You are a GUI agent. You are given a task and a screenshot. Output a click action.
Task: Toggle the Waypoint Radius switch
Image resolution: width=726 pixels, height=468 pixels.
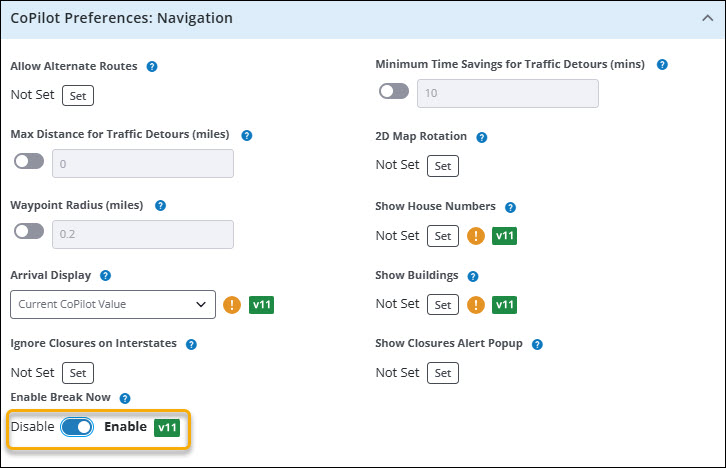29,232
